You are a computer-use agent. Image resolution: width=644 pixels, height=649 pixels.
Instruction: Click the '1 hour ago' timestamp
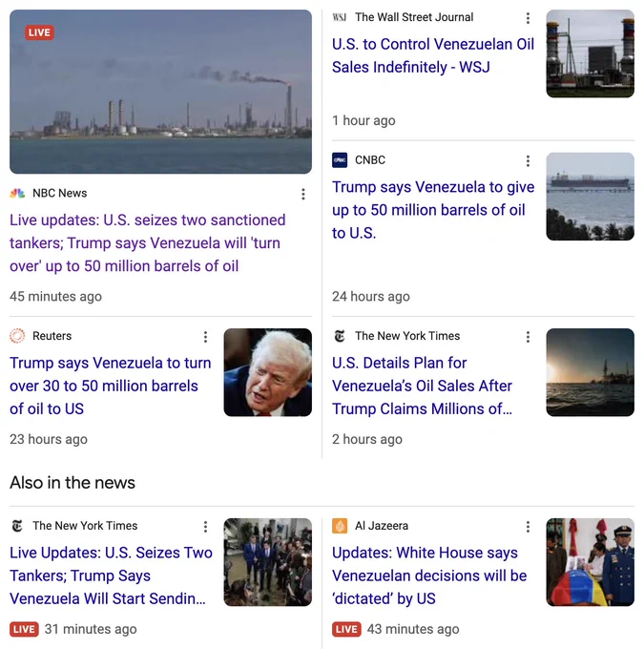[x=364, y=120]
